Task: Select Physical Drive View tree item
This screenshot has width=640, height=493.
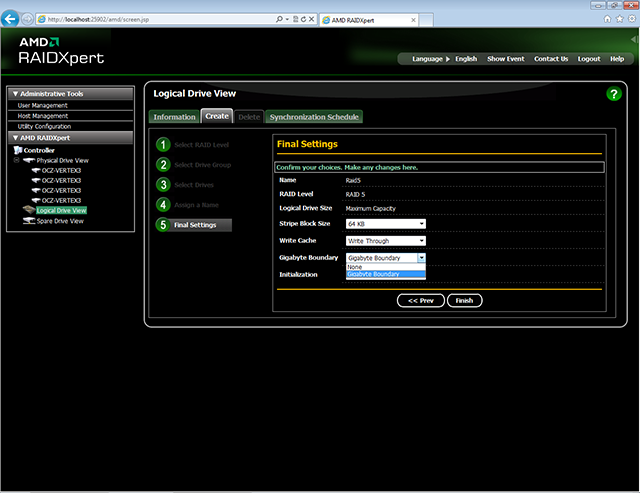Action: [62, 160]
